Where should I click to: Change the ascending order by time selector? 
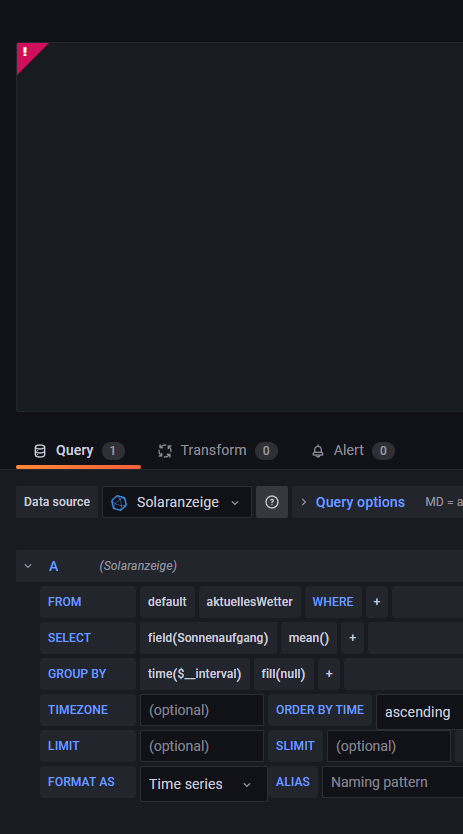(x=419, y=712)
